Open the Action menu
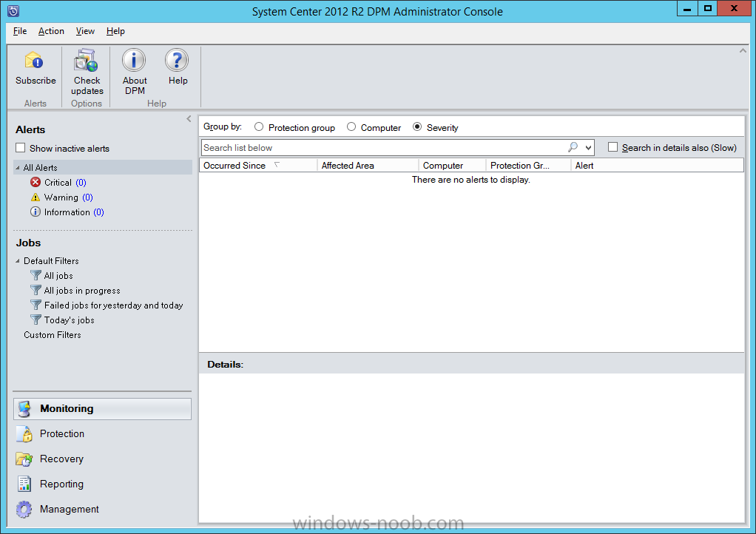756x534 pixels. coord(51,31)
